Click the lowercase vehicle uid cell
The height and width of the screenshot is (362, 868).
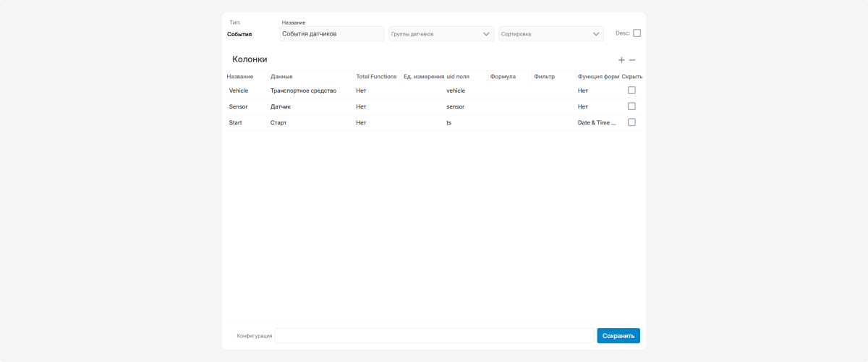pos(456,90)
